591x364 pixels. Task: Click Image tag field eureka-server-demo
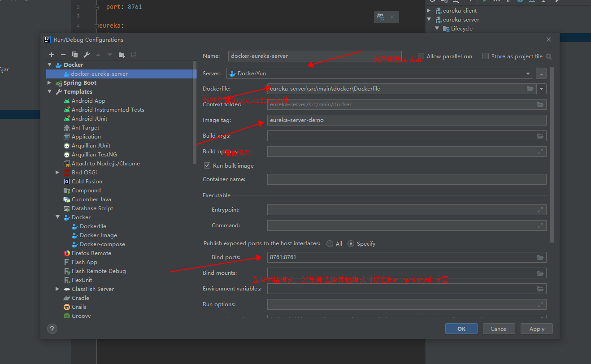tap(407, 120)
